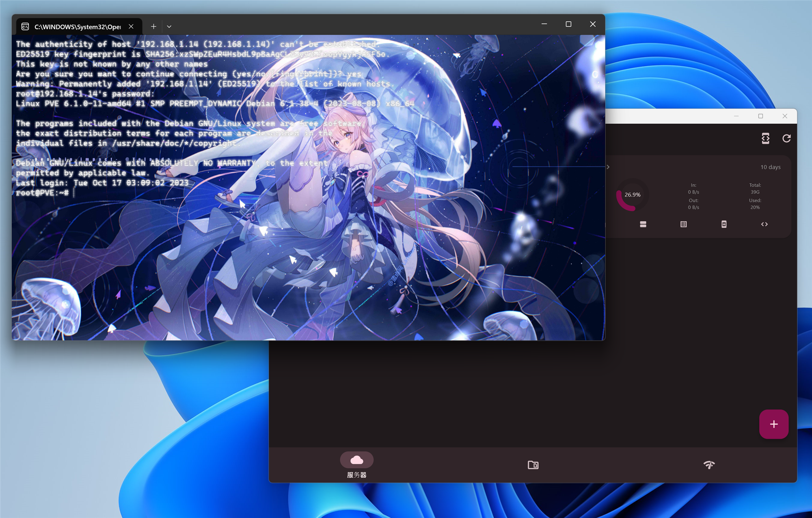Click the refresh icon in server app
Screen dimensions: 812x518
pos(786,139)
